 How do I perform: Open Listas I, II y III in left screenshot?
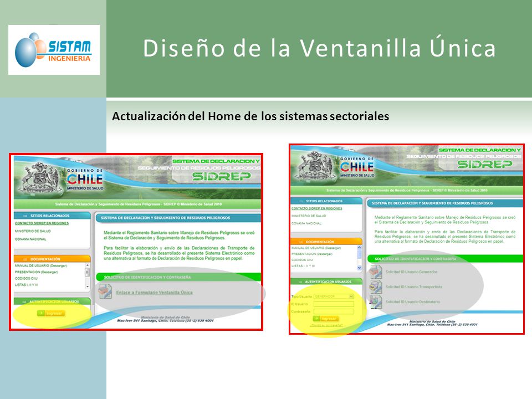pyautogui.click(x=27, y=285)
